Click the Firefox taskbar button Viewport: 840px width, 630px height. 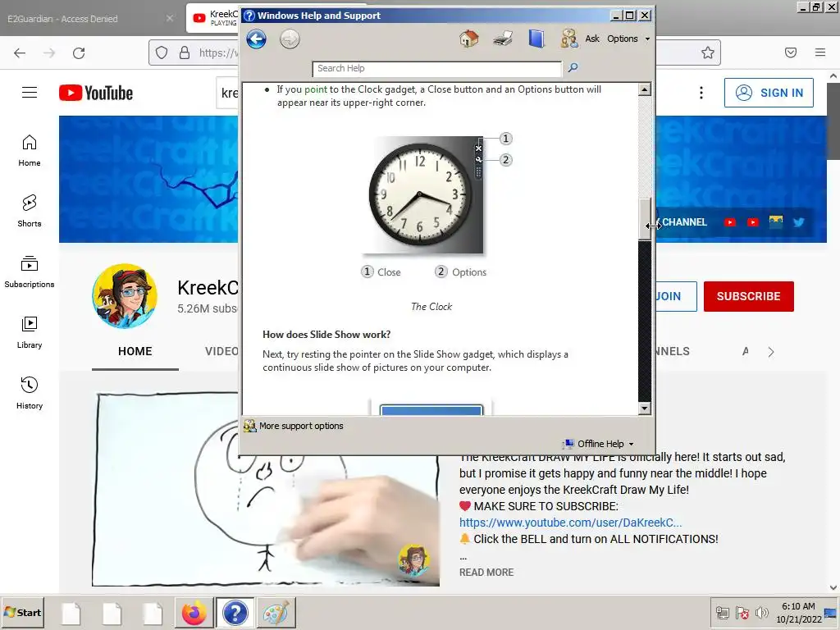(x=194, y=613)
